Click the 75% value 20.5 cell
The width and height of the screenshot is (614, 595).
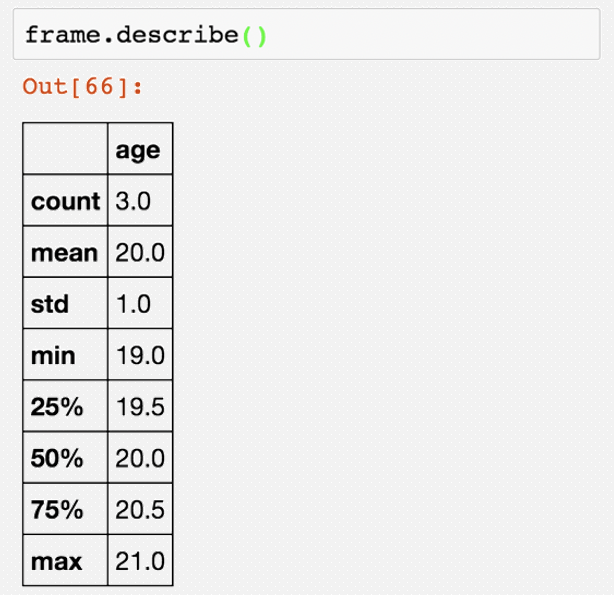[x=139, y=509]
